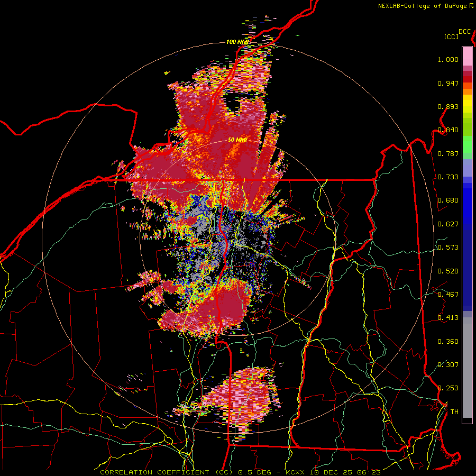Select the 0.253 scale value label

click(448, 388)
